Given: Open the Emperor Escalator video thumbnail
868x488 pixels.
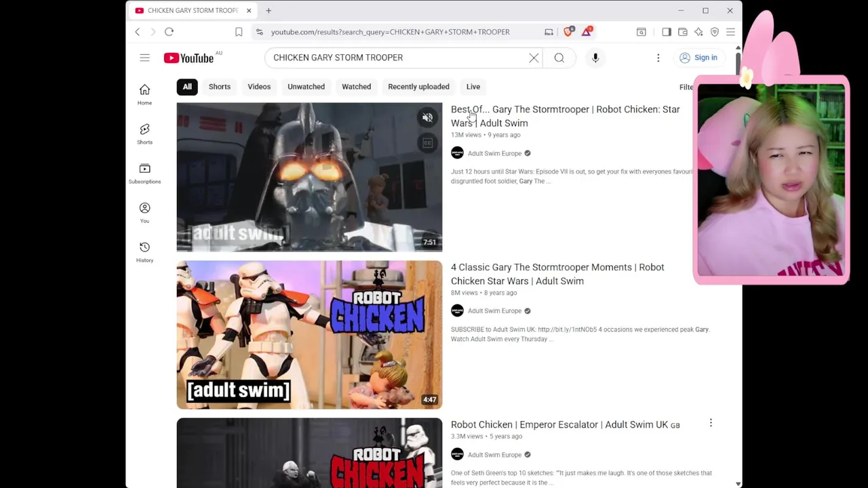Looking at the screenshot, I should point(309,453).
